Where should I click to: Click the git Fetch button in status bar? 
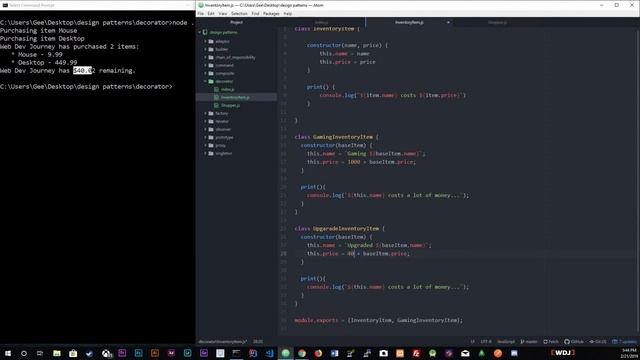pyautogui.click(x=551, y=342)
